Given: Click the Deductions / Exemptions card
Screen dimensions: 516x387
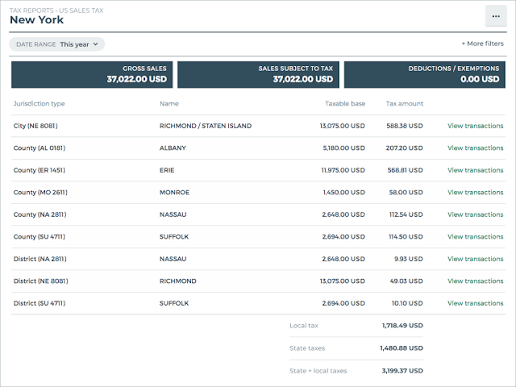Looking at the screenshot, I should point(425,75).
